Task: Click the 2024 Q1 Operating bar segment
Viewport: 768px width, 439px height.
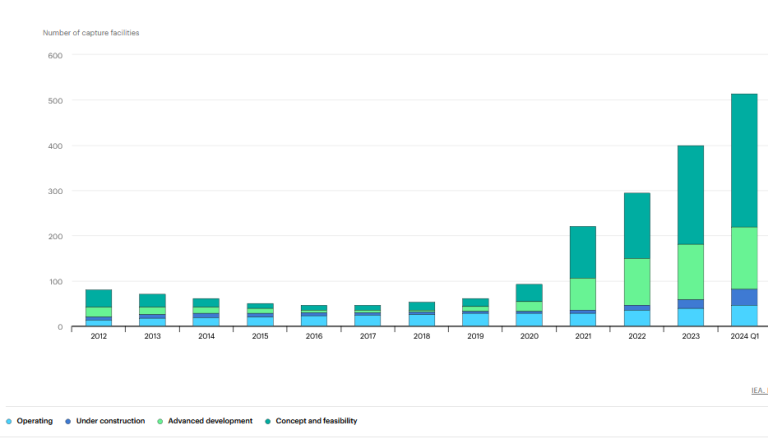Action: (x=744, y=316)
